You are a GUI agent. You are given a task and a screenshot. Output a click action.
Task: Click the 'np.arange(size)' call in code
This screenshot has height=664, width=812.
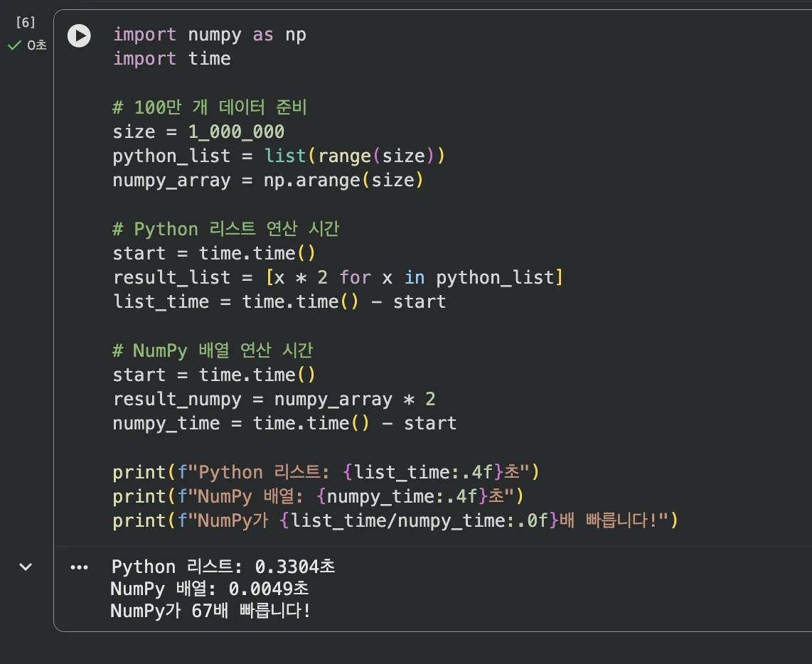coord(343,180)
